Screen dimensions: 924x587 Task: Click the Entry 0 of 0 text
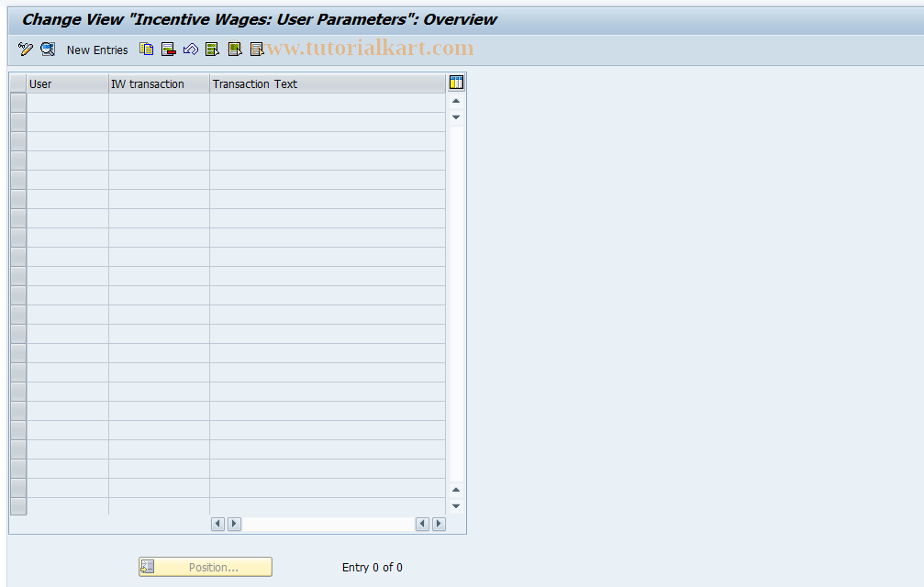pyautogui.click(x=372, y=567)
